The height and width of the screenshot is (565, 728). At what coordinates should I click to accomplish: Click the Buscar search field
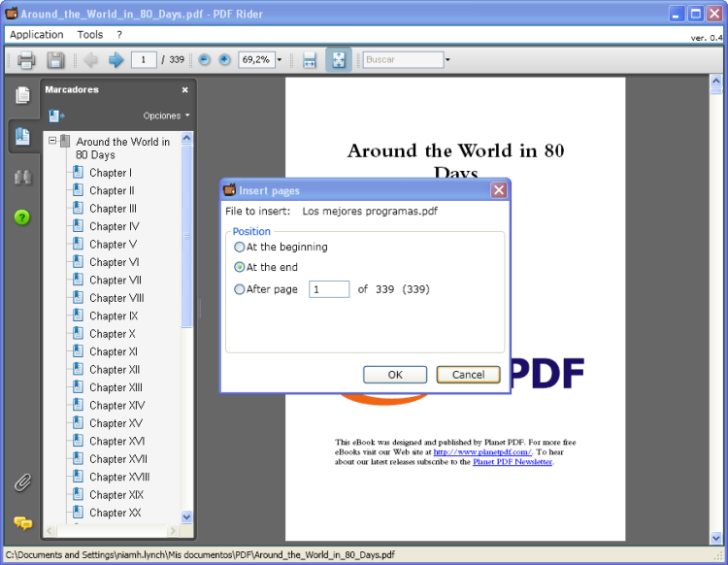click(403, 60)
